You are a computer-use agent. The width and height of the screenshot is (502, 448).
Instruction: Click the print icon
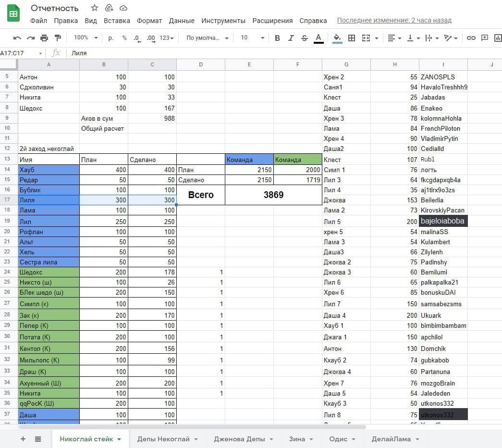point(44,38)
